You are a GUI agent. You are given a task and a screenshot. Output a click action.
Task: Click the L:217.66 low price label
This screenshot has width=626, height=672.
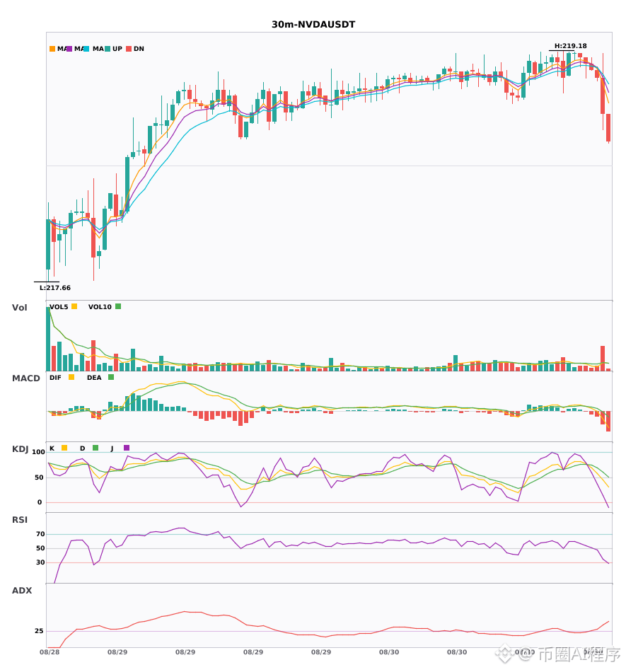point(55,288)
